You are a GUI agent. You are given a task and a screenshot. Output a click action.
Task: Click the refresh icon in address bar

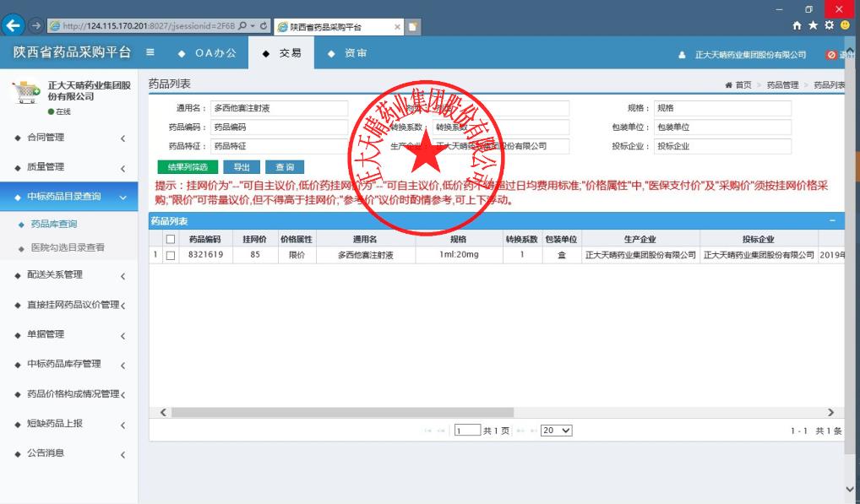tap(264, 25)
